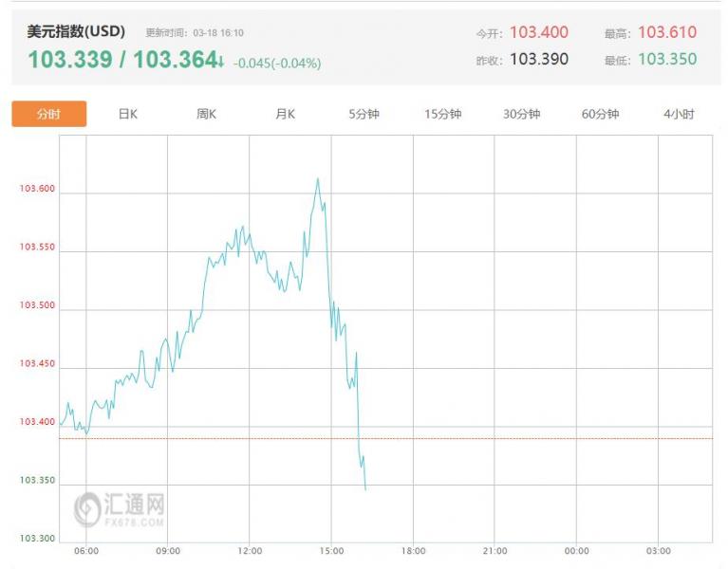Select the 5分钟 interval tab
The height and width of the screenshot is (569, 728).
[364, 114]
